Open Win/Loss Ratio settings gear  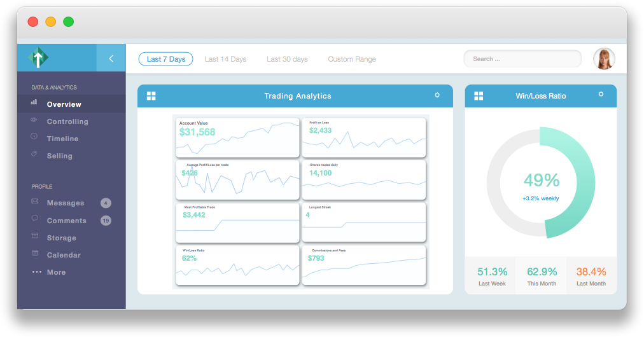(x=601, y=94)
